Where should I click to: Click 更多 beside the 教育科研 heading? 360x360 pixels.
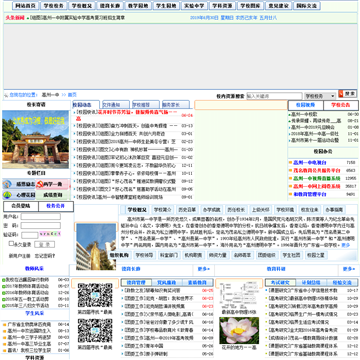(349, 269)
